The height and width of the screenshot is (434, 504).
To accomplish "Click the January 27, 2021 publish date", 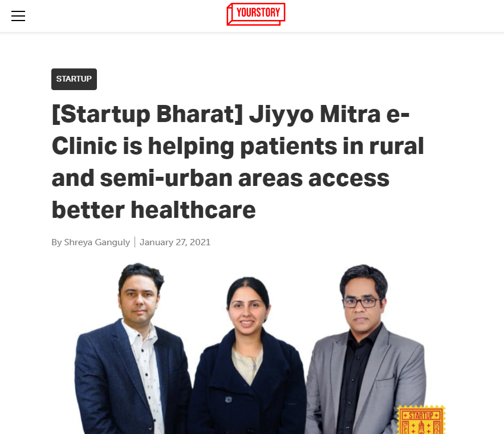I will pyautogui.click(x=175, y=242).
